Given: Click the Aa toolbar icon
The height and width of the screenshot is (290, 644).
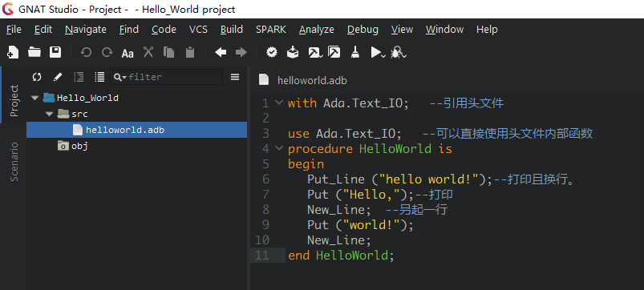Looking at the screenshot, I should tap(128, 54).
